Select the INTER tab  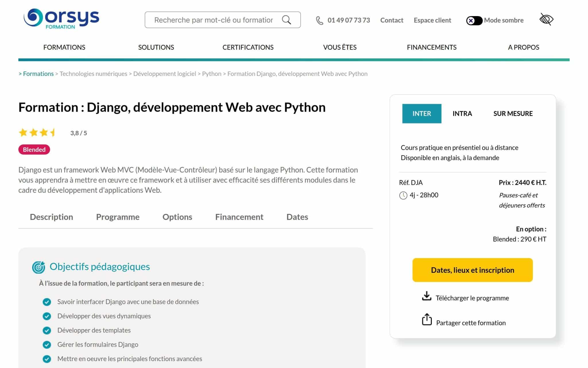pos(422,114)
